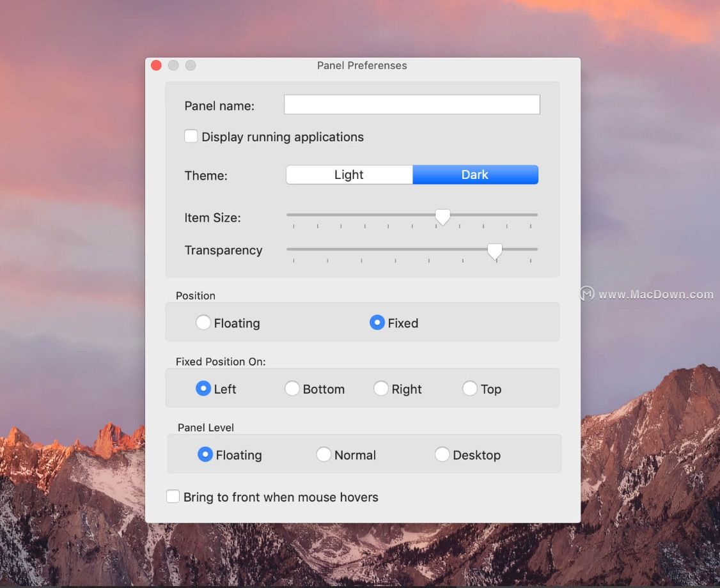Click the 'Panel Preferenses' window title
This screenshot has width=720, height=588.
click(362, 66)
